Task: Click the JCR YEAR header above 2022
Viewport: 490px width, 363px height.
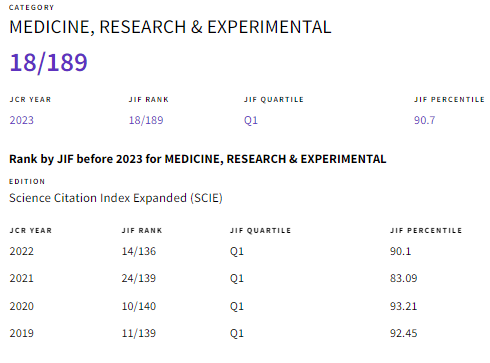Action: coord(31,230)
